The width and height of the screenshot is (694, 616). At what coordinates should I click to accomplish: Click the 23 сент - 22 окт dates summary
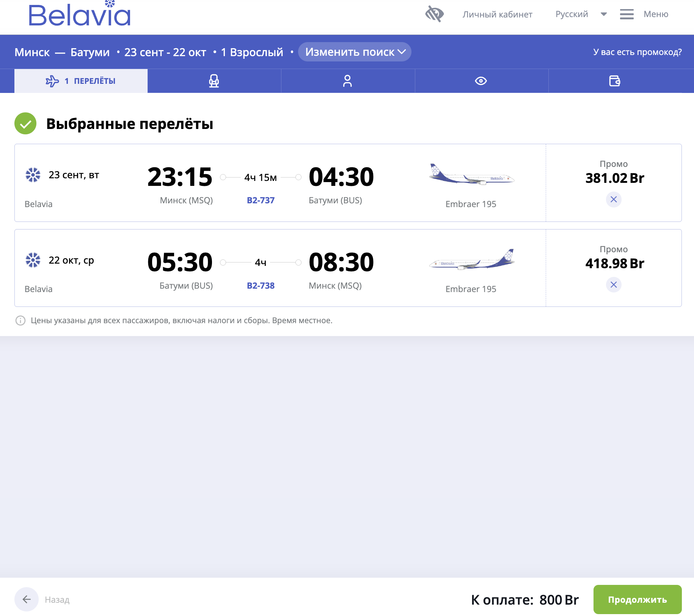pyautogui.click(x=165, y=52)
